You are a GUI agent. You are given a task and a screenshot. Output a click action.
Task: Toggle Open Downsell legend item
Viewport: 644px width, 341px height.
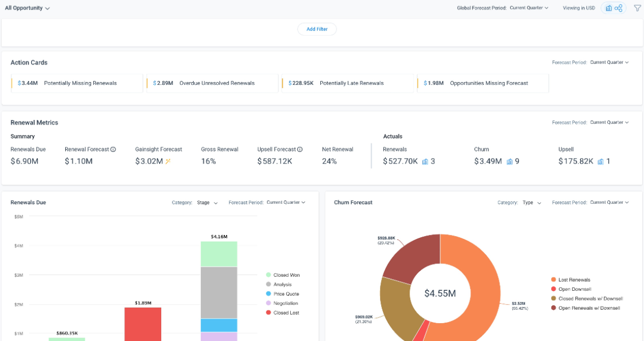(571, 289)
